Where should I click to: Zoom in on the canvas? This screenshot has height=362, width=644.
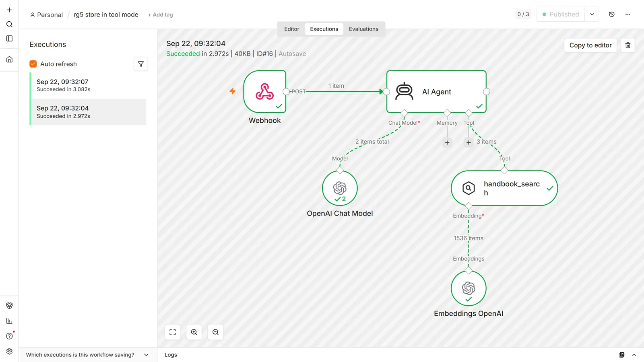(x=194, y=332)
